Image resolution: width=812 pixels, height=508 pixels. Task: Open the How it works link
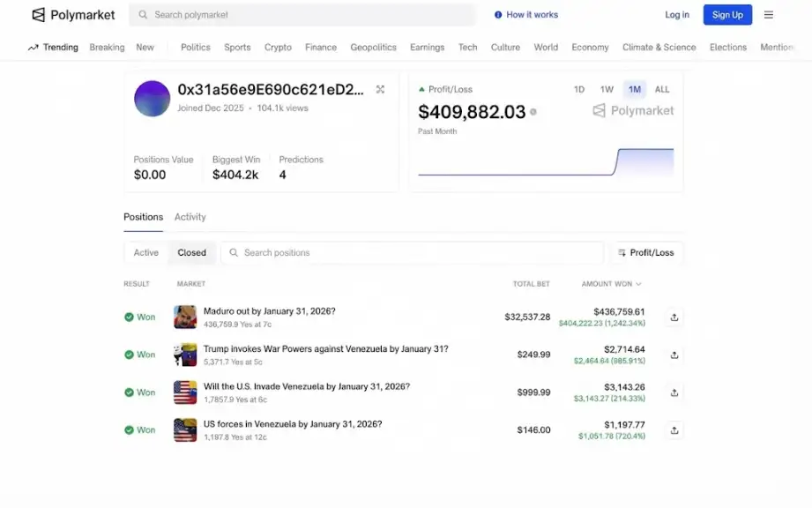coord(526,15)
